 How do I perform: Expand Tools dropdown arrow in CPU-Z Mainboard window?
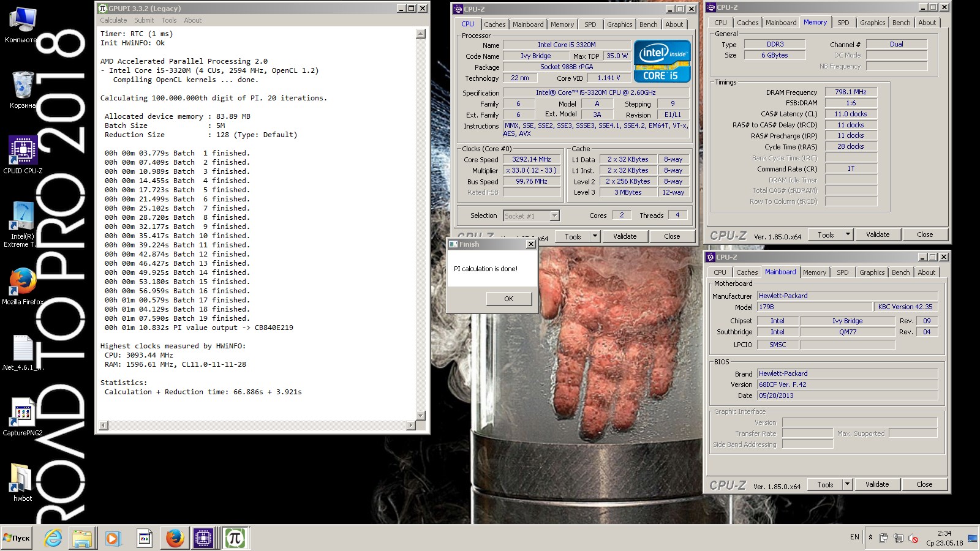point(847,484)
